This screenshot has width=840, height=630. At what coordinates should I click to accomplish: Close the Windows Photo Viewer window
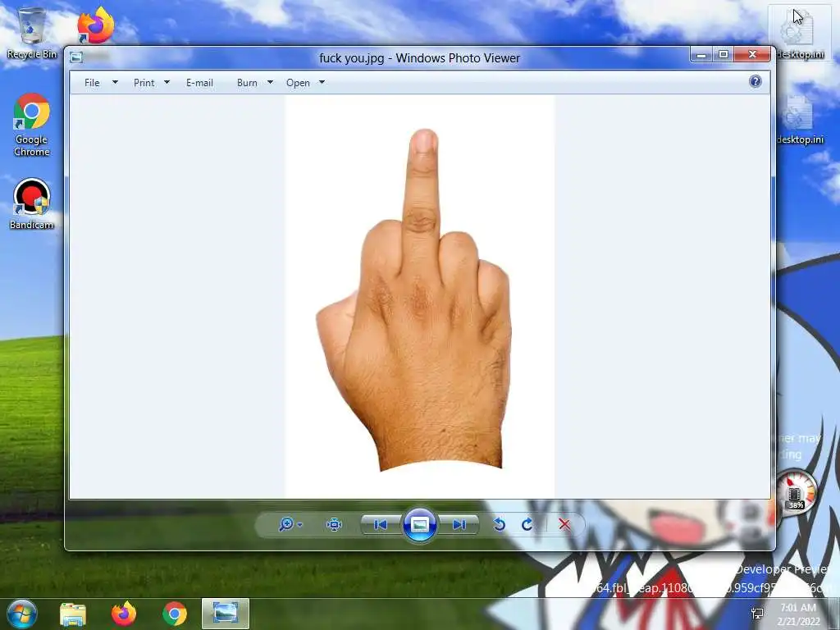(x=753, y=55)
